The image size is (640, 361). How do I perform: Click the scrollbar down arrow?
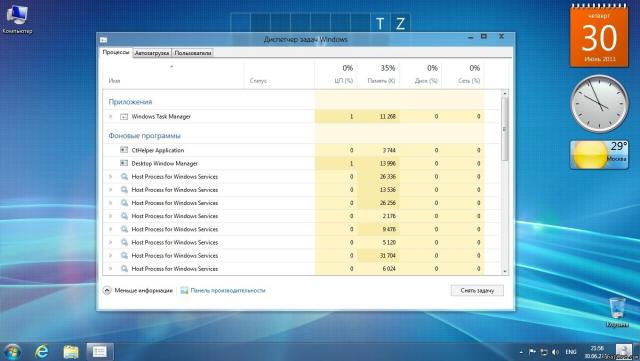tap(505, 271)
